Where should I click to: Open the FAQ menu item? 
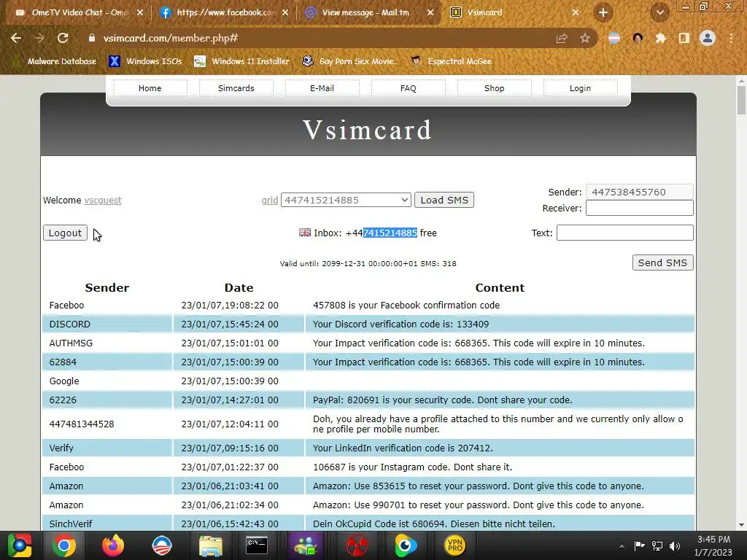(x=409, y=88)
